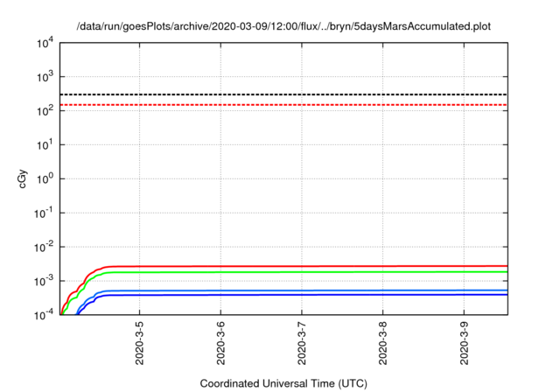Click the 2020-3-5 date tick label
Screen dimensions: 560x392
pyautogui.click(x=140, y=343)
